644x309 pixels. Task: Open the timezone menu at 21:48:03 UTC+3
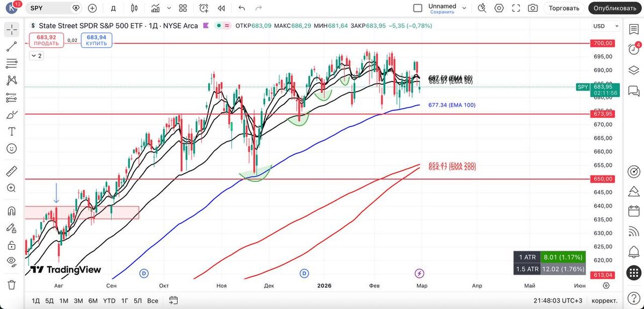click(557, 300)
